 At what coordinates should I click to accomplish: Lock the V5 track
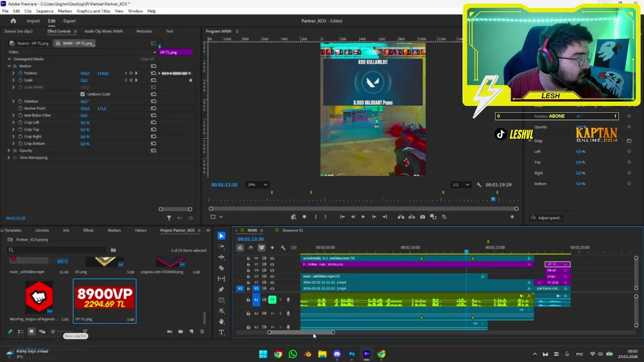point(248,264)
